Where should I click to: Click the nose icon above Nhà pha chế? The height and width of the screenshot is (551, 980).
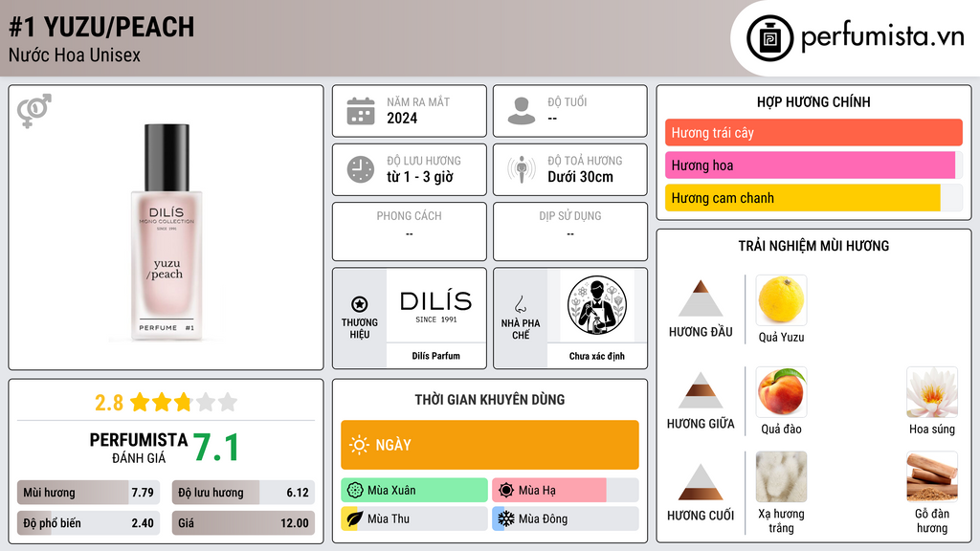[520, 304]
